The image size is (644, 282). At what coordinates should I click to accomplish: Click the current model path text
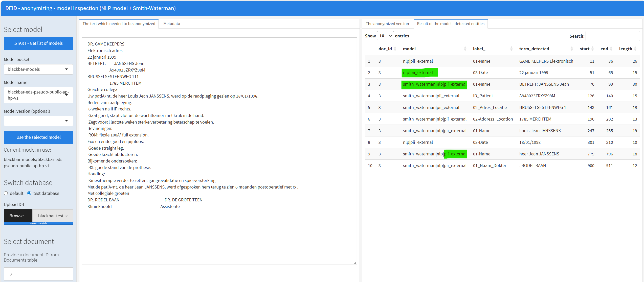tap(34, 163)
